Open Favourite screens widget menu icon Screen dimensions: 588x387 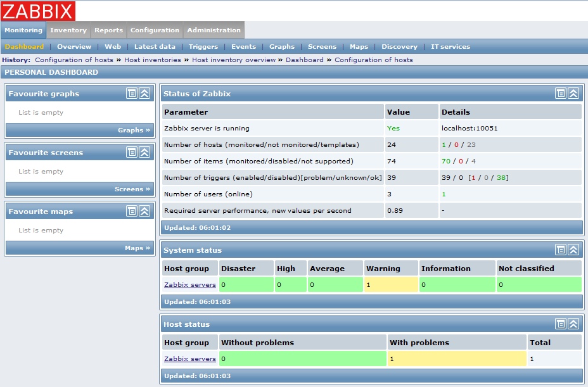(132, 152)
